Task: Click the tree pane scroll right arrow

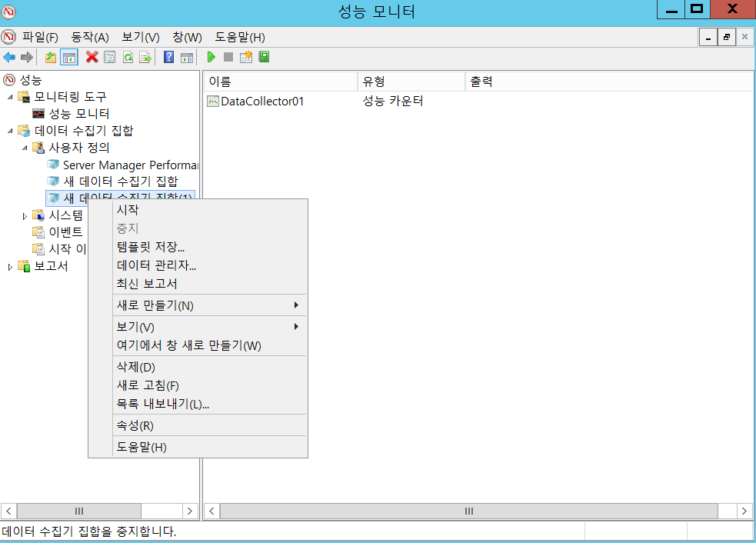Action: point(190,511)
